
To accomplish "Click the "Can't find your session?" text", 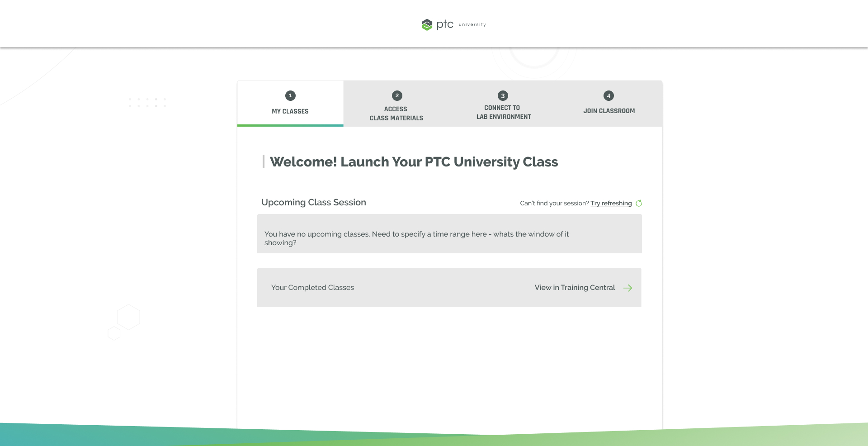I will tap(554, 204).
